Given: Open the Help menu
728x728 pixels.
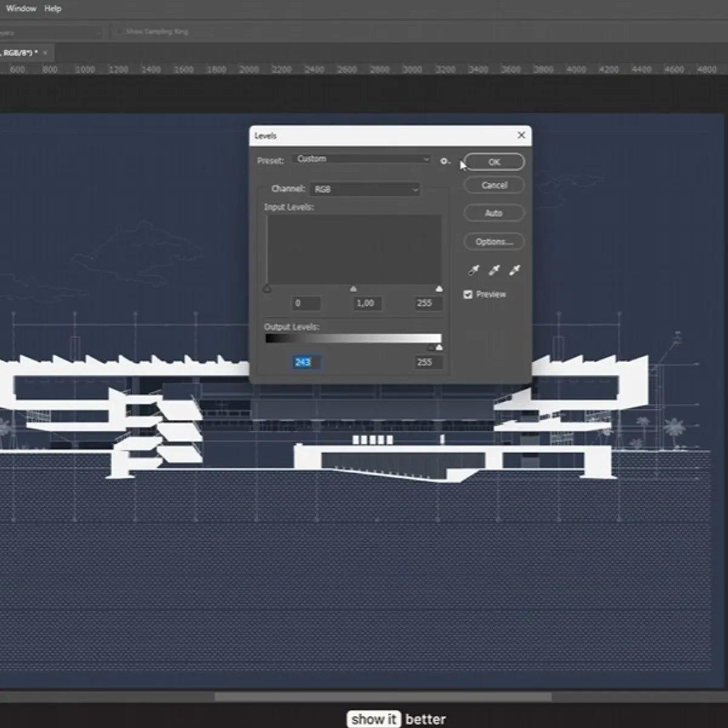Looking at the screenshot, I should (53, 8).
